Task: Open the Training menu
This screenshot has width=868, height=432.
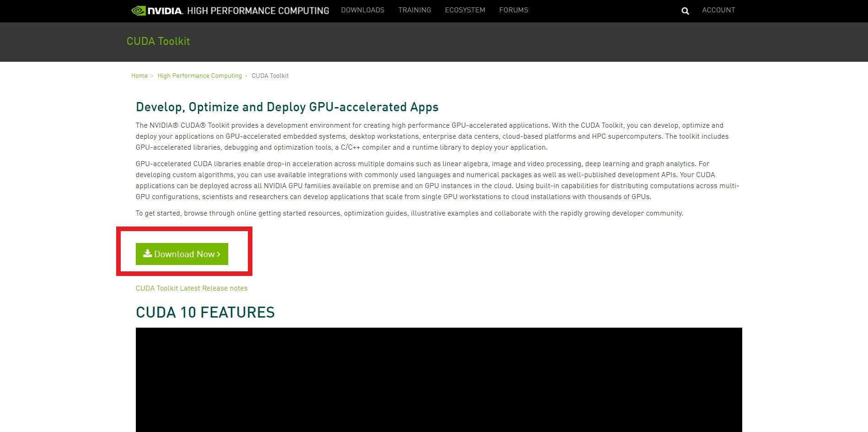Action: [x=415, y=10]
